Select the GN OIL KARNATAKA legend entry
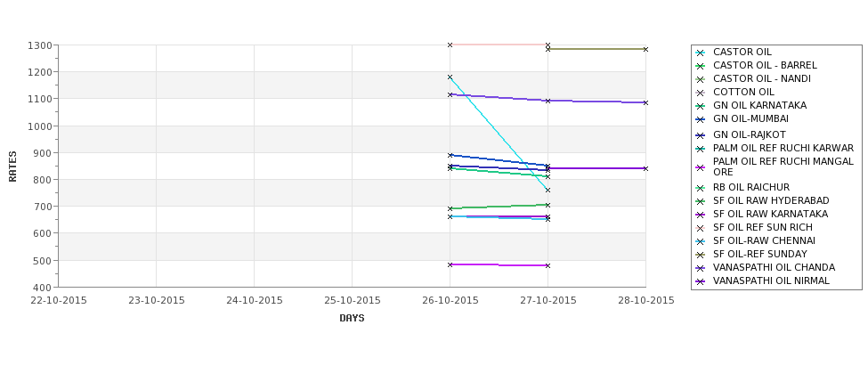The width and height of the screenshot is (868, 382). click(x=759, y=105)
